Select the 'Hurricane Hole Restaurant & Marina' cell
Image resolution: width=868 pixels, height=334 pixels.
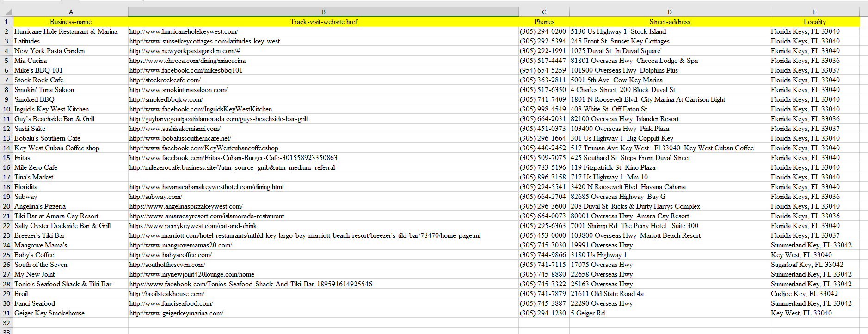coord(71,31)
